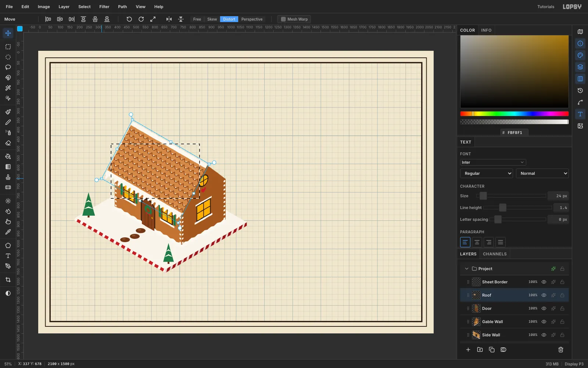Select the Pencil tool
Image resolution: width=588 pixels, height=368 pixels.
click(8, 122)
